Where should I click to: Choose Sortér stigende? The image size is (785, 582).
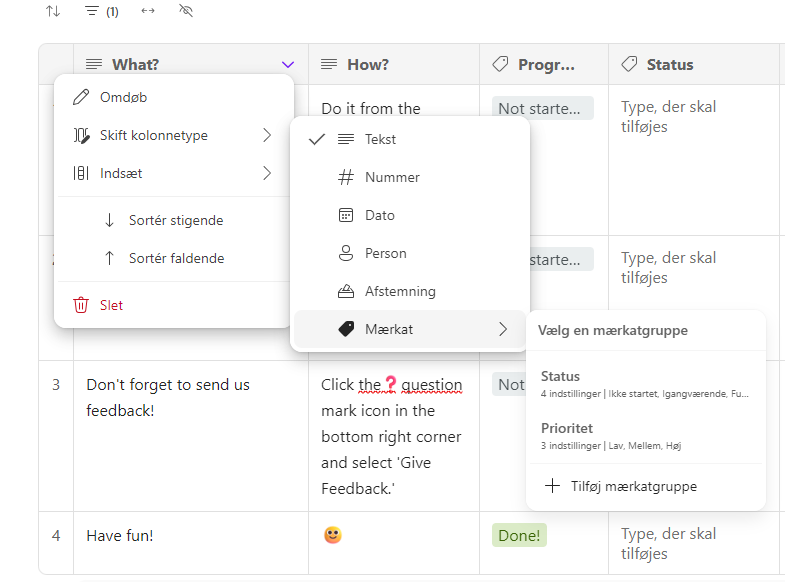tap(173, 220)
